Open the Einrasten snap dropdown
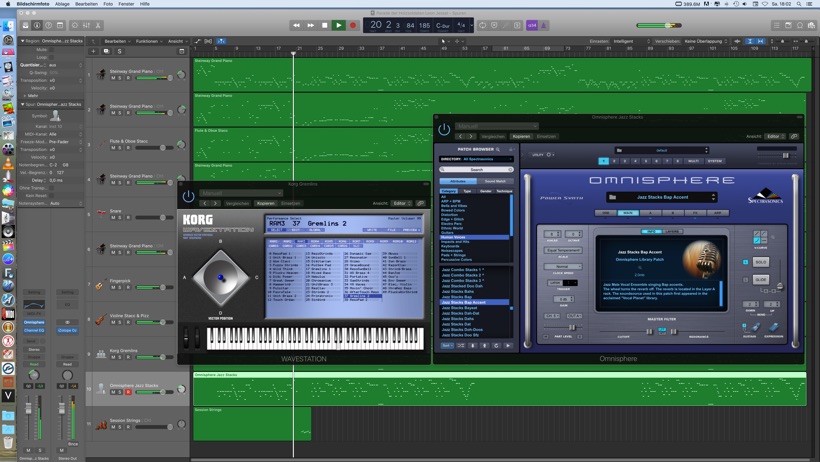 [631, 41]
